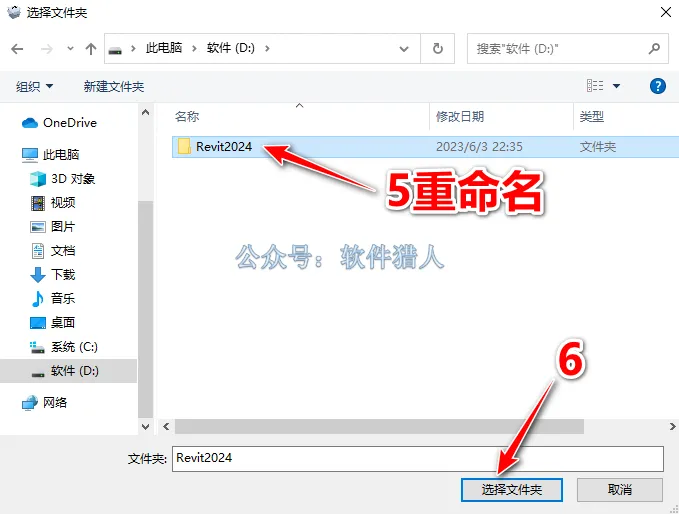Select OneDrive in the navigation pane
The image size is (679, 514).
pos(59,123)
